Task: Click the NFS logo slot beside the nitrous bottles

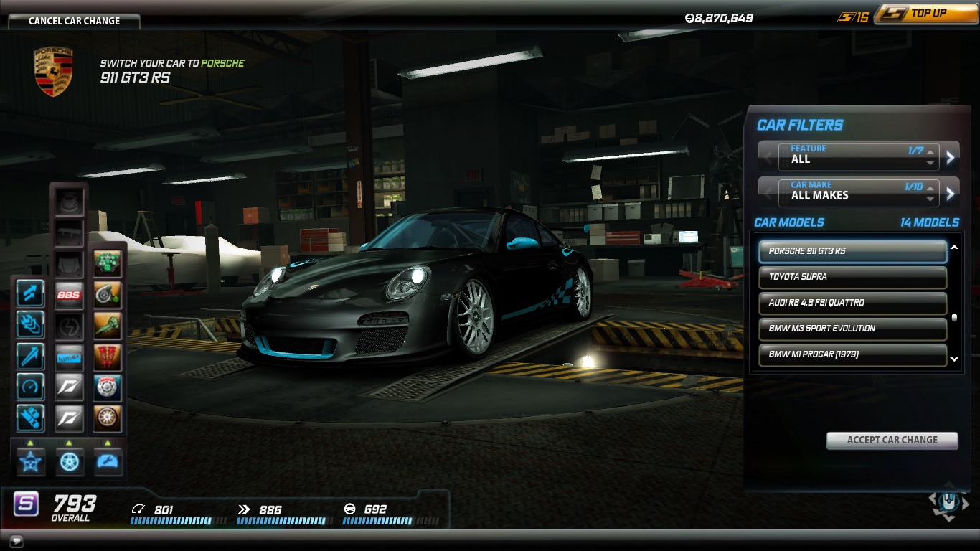Action: click(x=70, y=419)
